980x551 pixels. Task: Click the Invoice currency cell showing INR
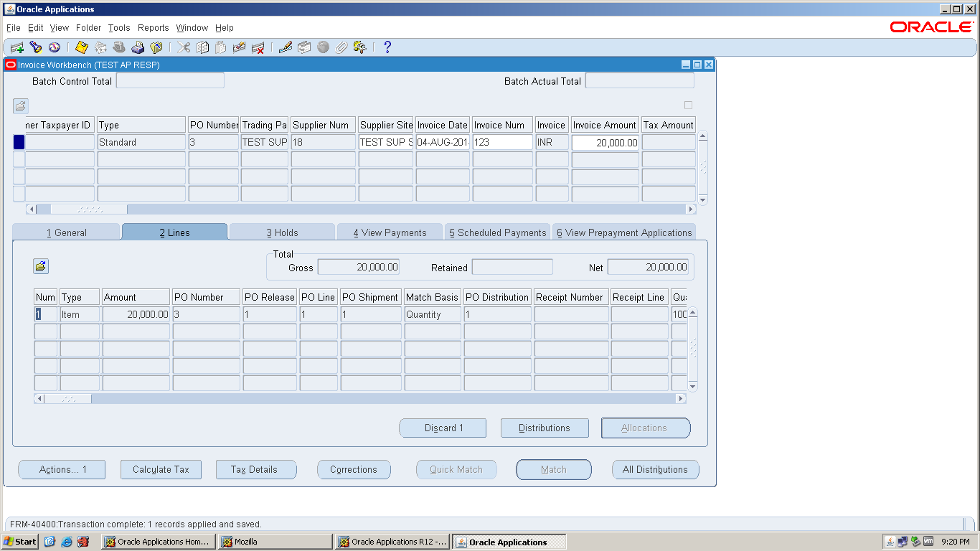pos(552,142)
